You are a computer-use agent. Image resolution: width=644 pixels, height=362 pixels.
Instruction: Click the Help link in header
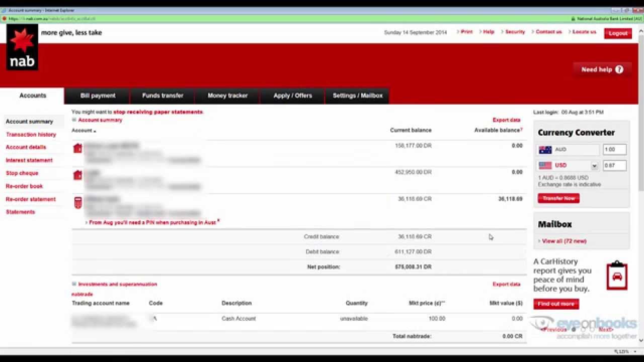(x=489, y=32)
